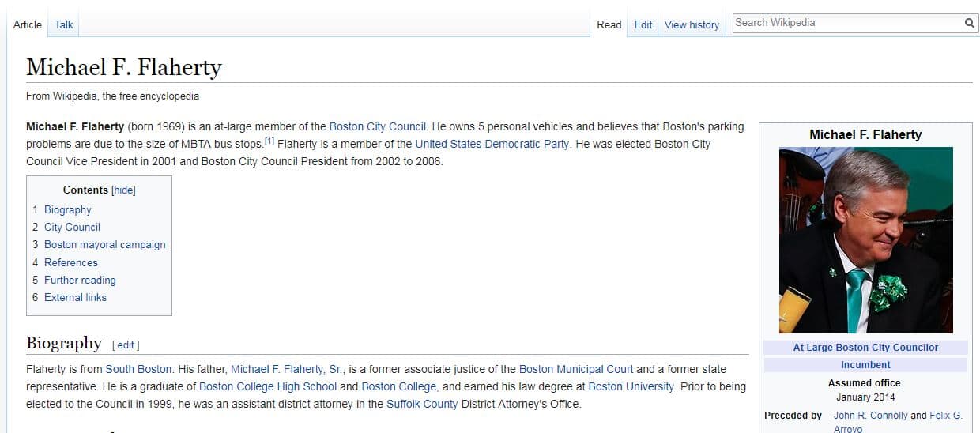The height and width of the screenshot is (433, 980).
Task: Click the search magnifier icon
Action: (x=969, y=23)
